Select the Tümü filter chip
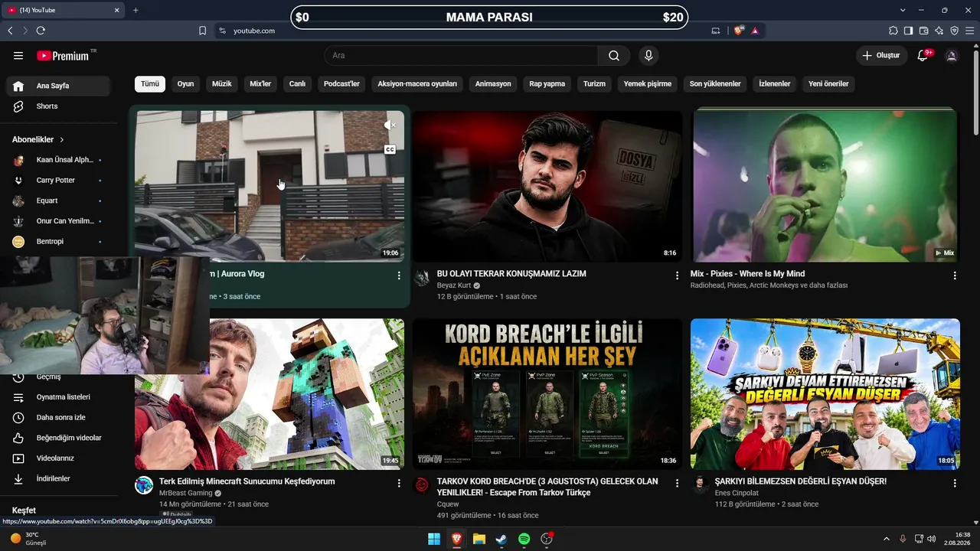 coord(150,84)
